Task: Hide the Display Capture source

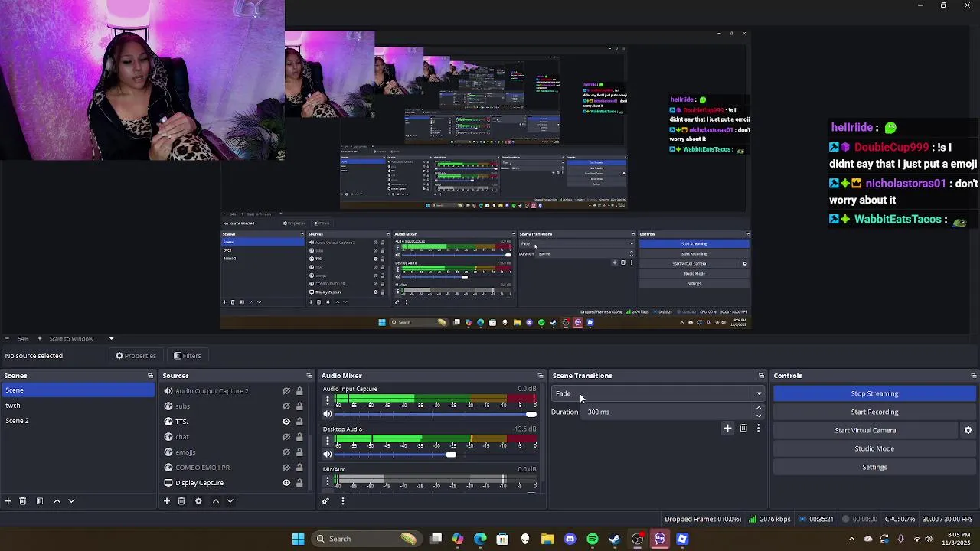Action: coord(286,483)
